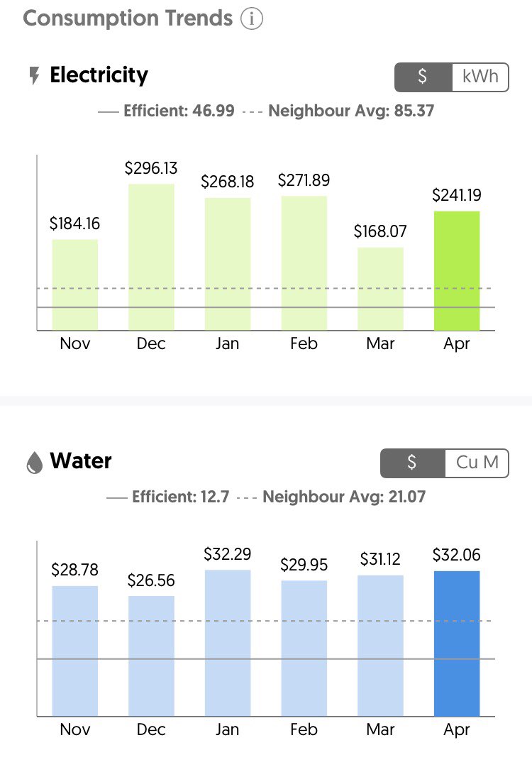Select the April water bar
The image size is (532, 767).
click(x=456, y=643)
